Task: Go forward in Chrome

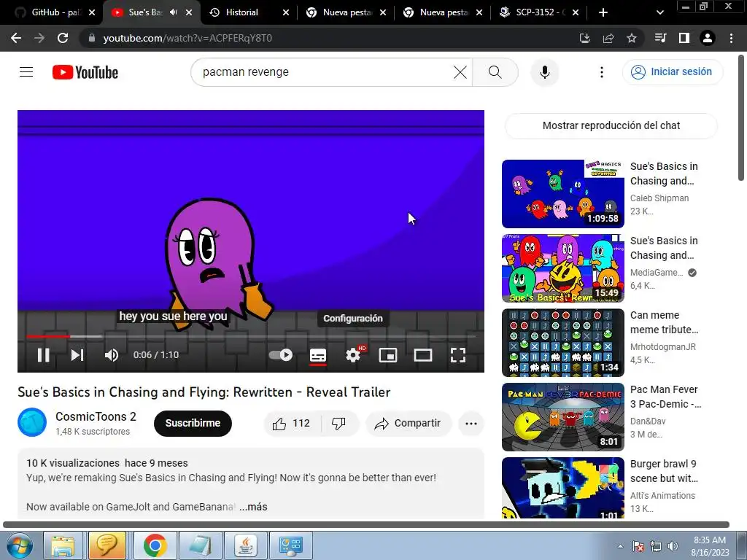Action: pyautogui.click(x=39, y=38)
